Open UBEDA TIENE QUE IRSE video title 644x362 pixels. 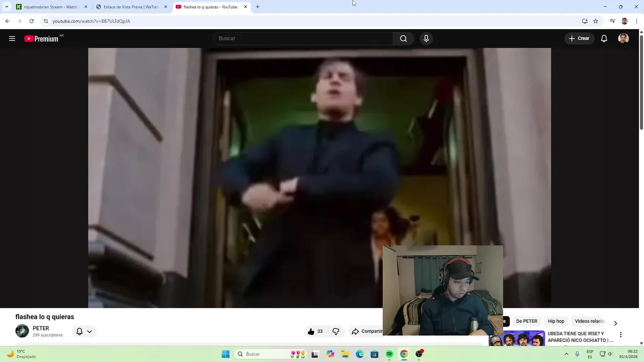580,337
